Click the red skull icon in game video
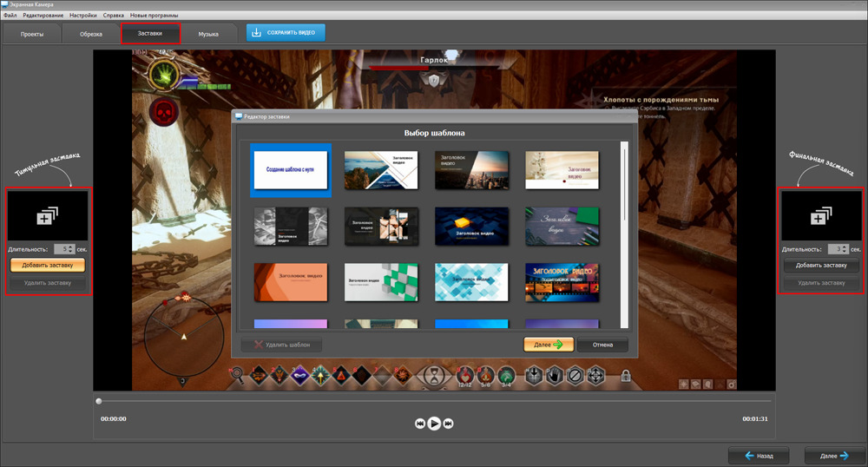Screen dimensions: 868x467 click(164, 112)
